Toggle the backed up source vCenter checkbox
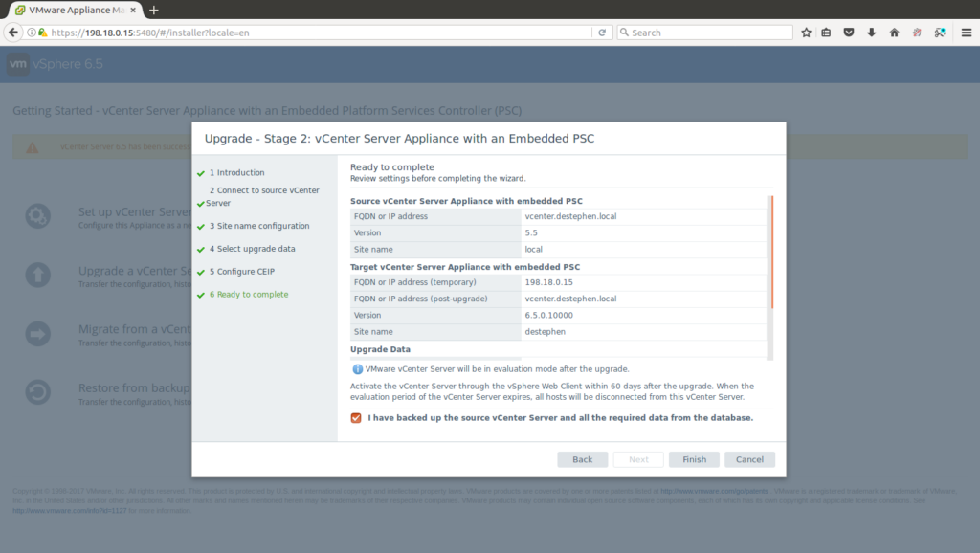Viewport: 980px width, 553px height. tap(356, 418)
